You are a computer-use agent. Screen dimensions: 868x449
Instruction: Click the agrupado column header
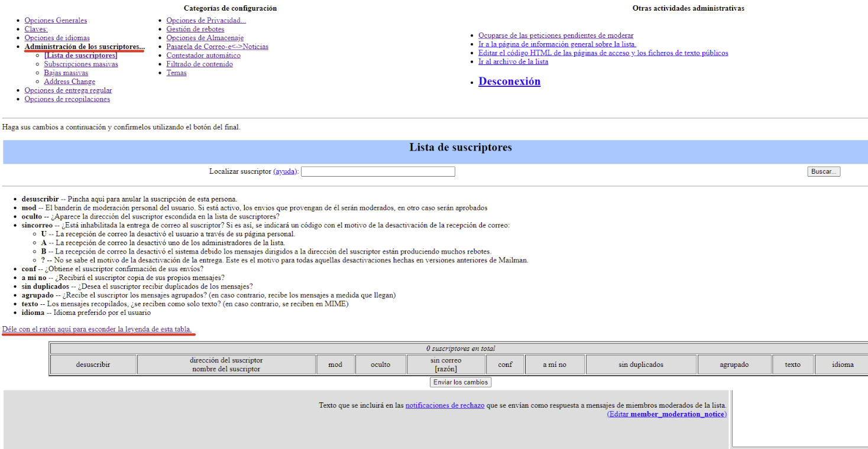click(734, 365)
